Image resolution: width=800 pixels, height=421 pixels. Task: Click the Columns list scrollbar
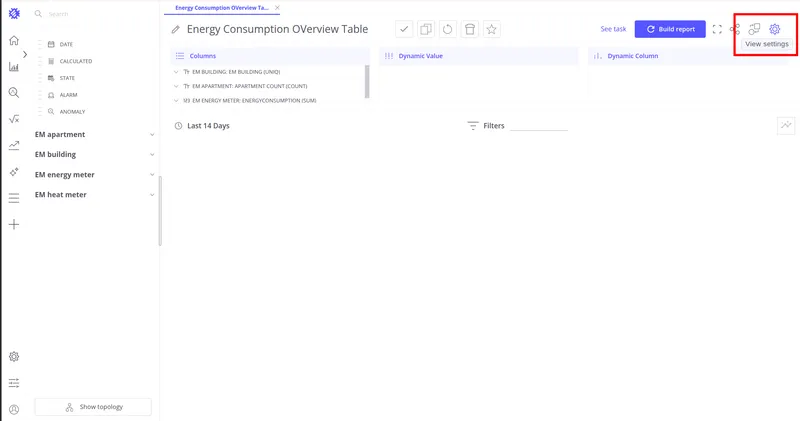pos(366,82)
